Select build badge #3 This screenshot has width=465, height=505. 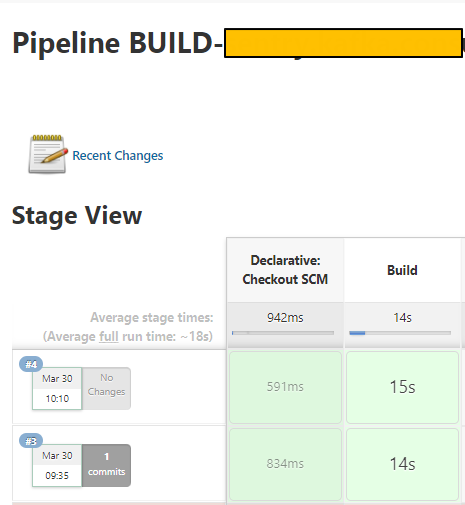(x=31, y=441)
